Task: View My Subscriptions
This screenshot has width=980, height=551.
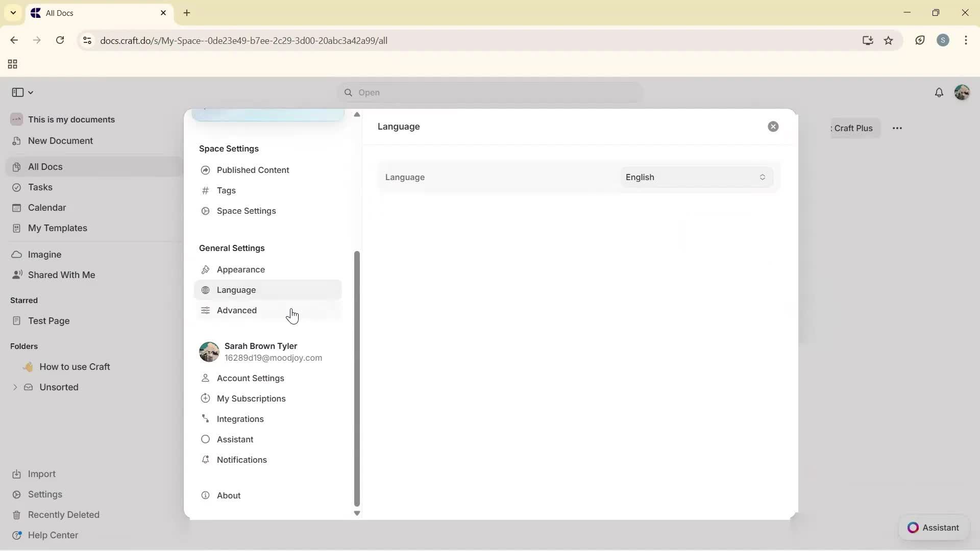Action: tap(251, 398)
